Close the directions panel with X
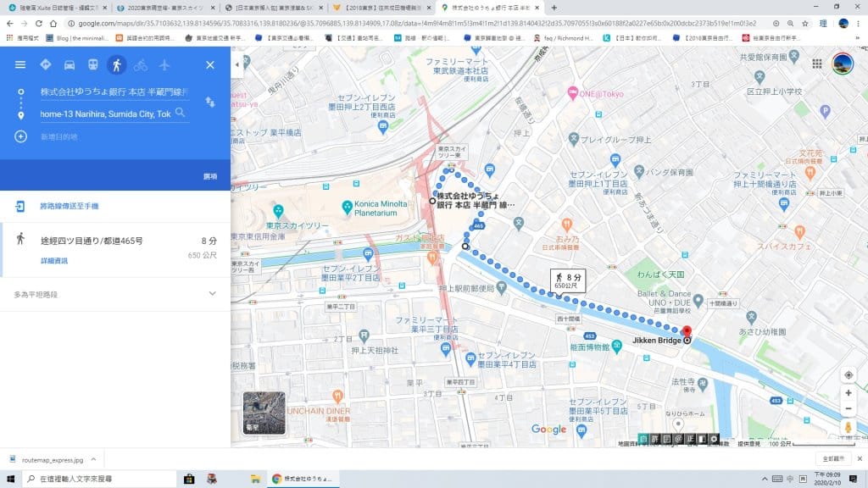868x488 pixels. (x=210, y=65)
